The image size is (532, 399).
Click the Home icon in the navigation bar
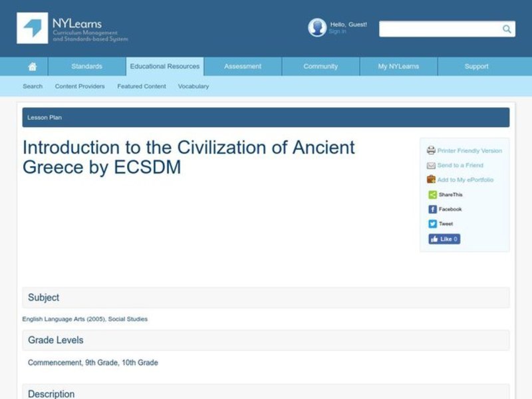31,66
